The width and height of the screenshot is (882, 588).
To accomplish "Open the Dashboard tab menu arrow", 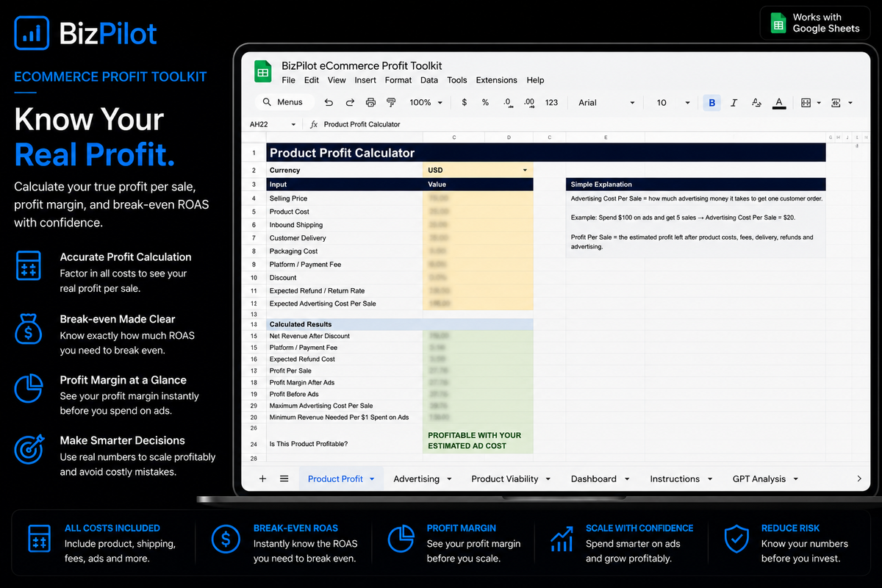I will click(x=627, y=479).
